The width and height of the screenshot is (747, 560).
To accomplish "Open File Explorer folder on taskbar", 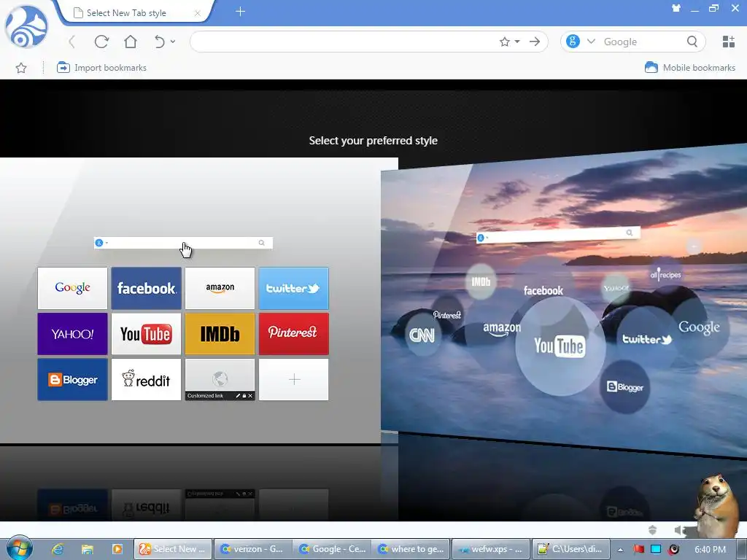I will click(88, 549).
